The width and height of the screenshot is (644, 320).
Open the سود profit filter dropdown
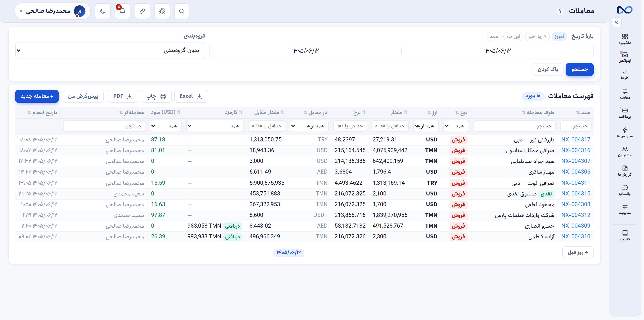coord(166,126)
